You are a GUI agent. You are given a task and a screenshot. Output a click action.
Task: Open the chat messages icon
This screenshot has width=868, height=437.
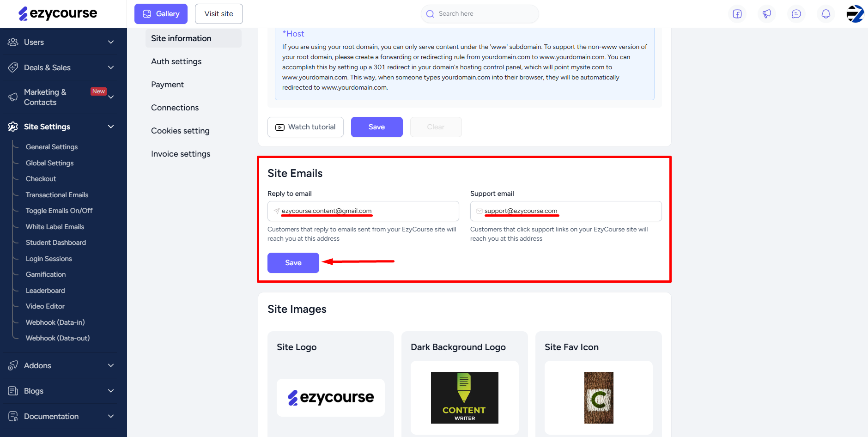click(796, 14)
